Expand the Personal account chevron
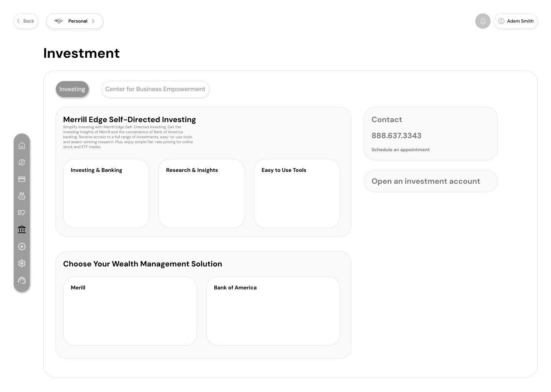Viewport: 551px width, 392px height. (x=93, y=21)
